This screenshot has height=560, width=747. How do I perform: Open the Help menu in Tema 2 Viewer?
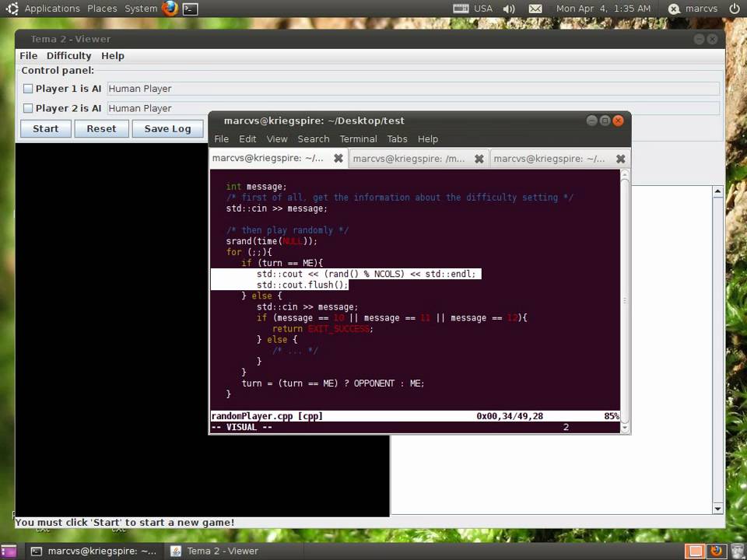click(x=112, y=56)
